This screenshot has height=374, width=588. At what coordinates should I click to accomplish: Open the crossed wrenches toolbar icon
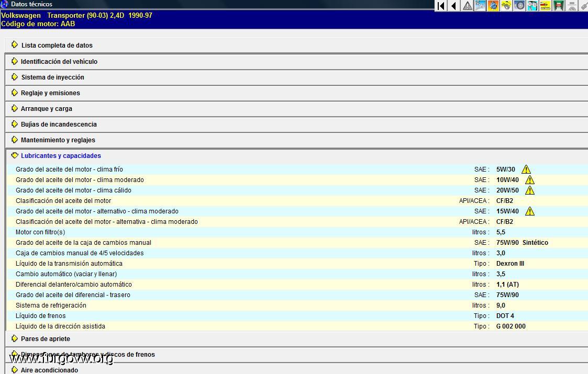point(480,6)
